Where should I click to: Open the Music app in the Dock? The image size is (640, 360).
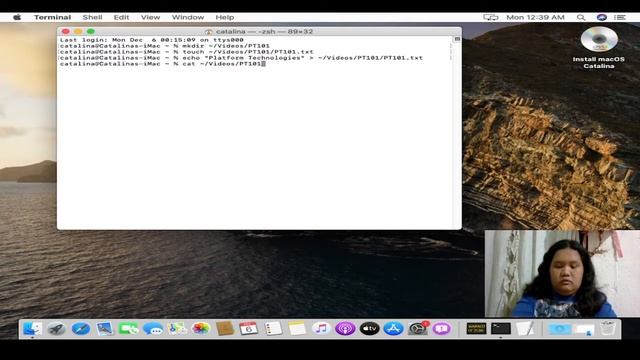coord(321,329)
